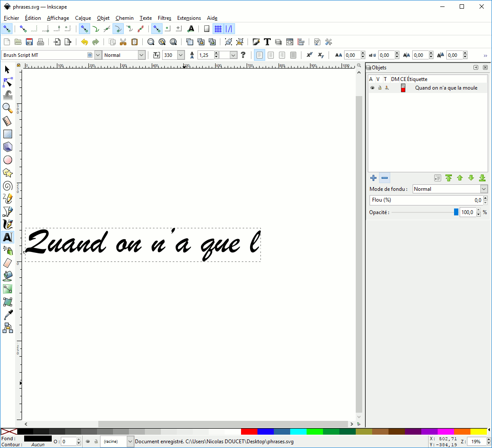Image resolution: width=492 pixels, height=448 pixels.
Task: Toggle superscript formatting
Action: [310, 55]
